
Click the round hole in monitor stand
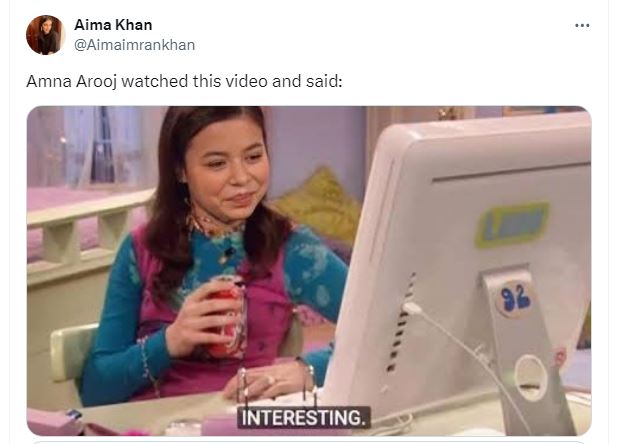pyautogui.click(x=530, y=377)
